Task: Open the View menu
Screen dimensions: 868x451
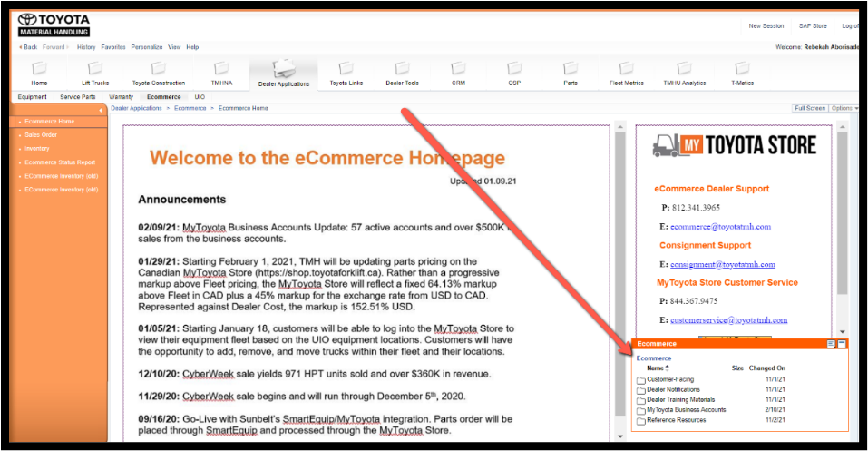Action: point(174,47)
